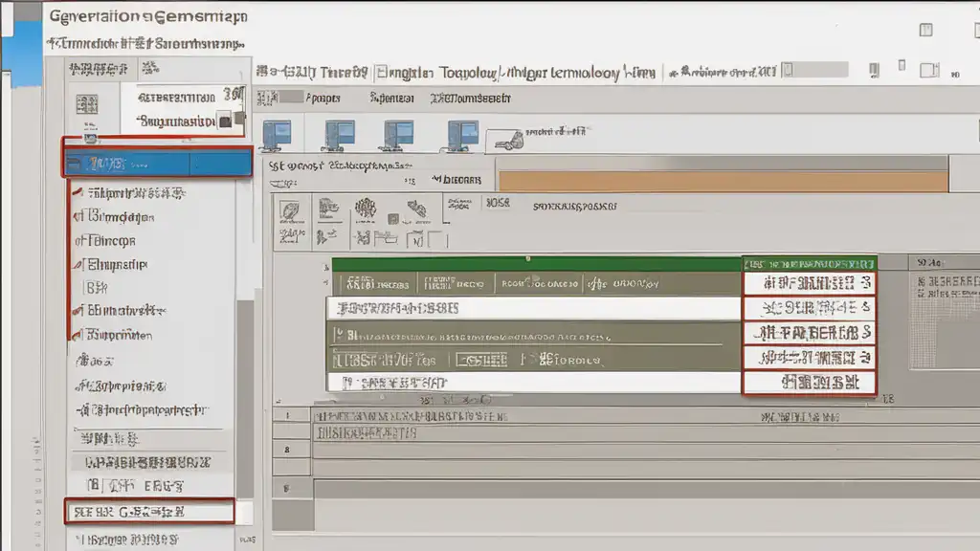Click the lower white input row in the dialog
The image size is (980, 551).
point(533,383)
